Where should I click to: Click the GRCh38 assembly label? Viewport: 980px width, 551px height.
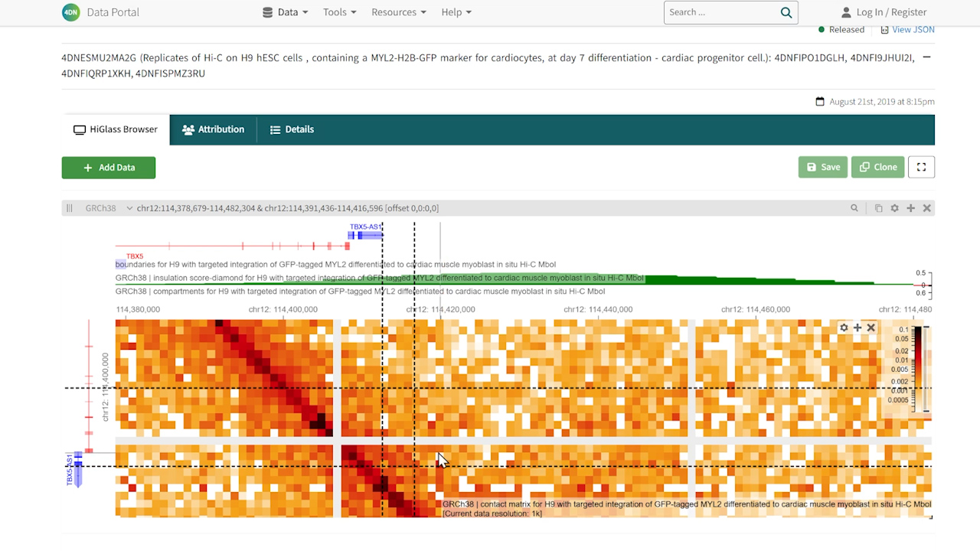[100, 207]
